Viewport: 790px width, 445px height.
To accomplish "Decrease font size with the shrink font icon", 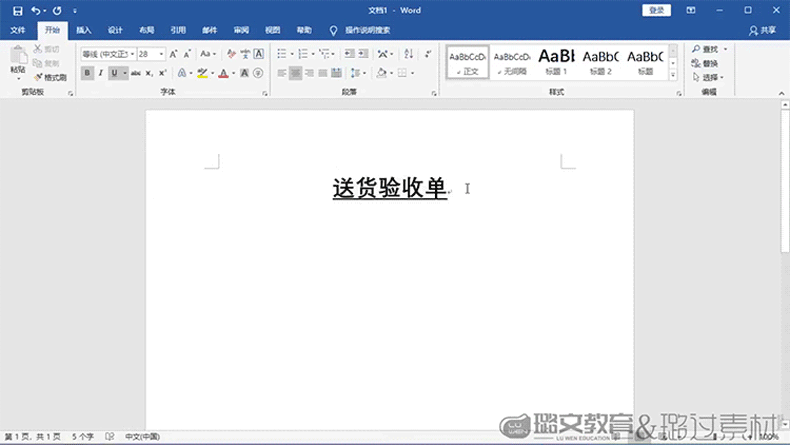I will [187, 54].
